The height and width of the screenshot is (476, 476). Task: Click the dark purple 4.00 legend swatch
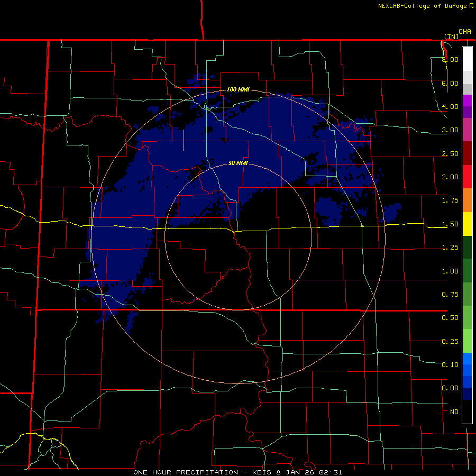click(x=467, y=112)
